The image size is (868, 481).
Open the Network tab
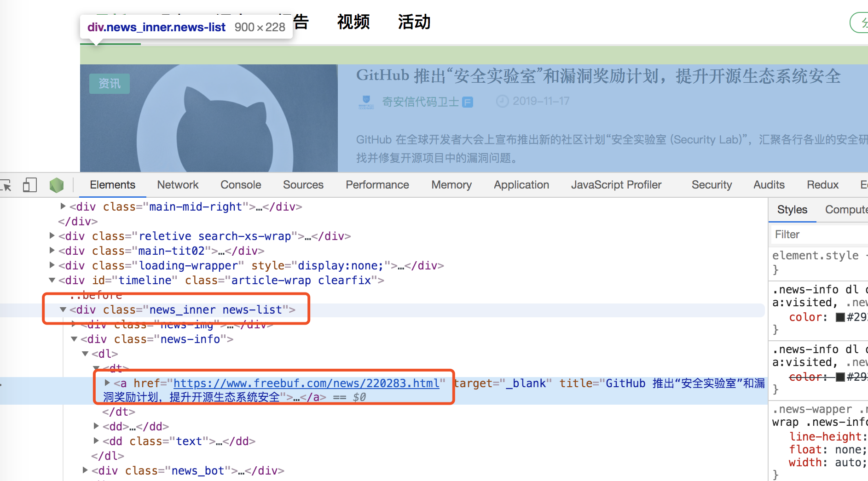(x=178, y=185)
